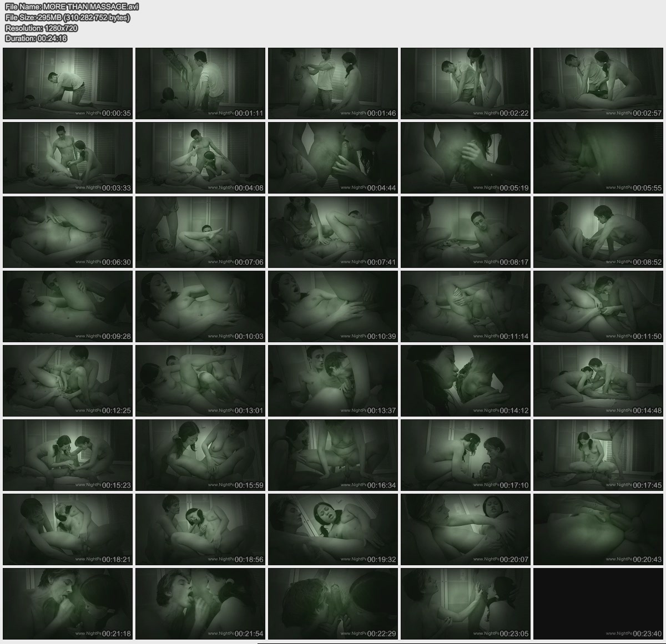
Task: Select the frame timestamped 00:09:28
Action: [68, 306]
